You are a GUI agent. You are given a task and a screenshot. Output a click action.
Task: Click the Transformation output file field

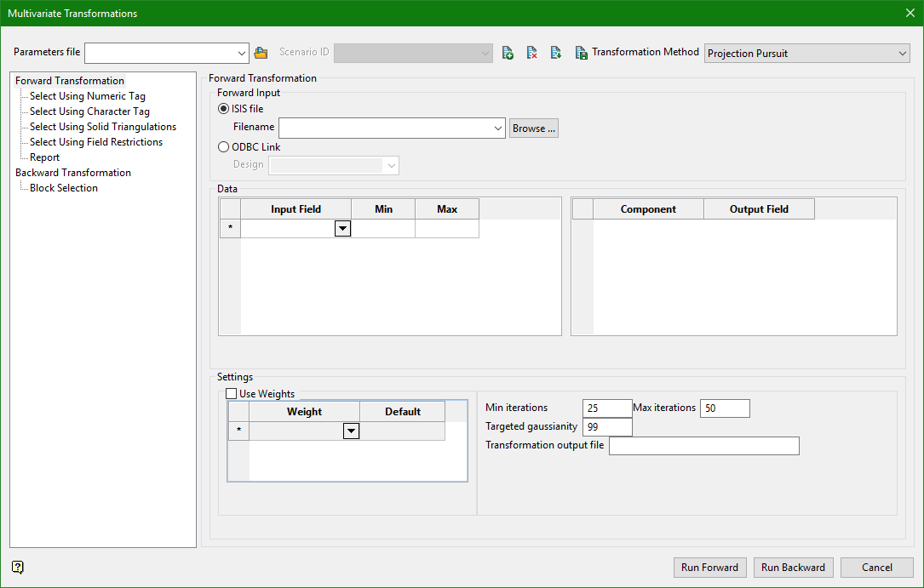click(703, 446)
